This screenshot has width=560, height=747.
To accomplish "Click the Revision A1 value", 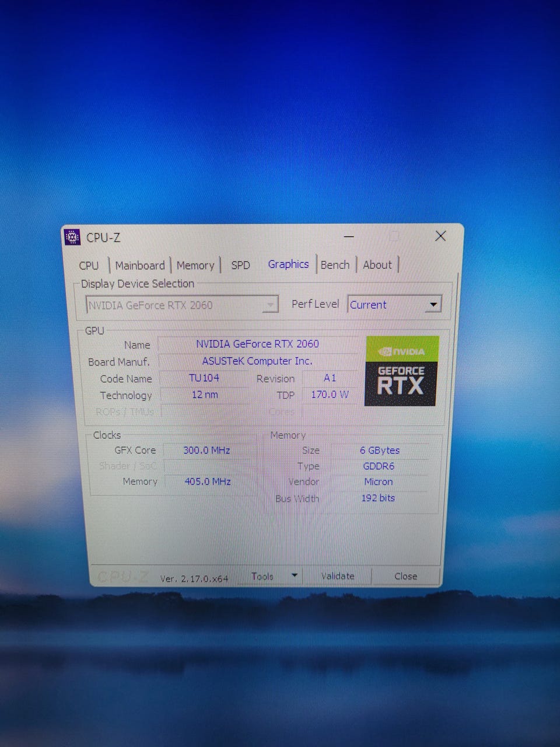I will [330, 378].
